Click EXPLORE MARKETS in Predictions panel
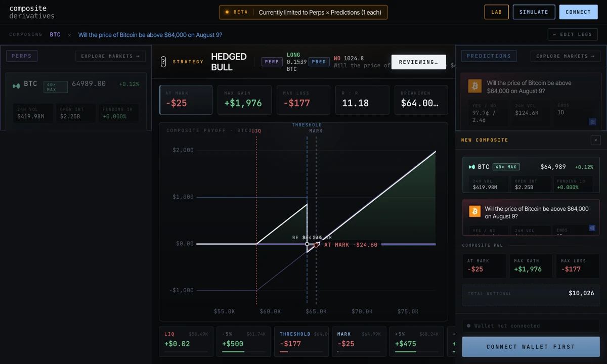The width and height of the screenshot is (607, 364). click(x=566, y=56)
